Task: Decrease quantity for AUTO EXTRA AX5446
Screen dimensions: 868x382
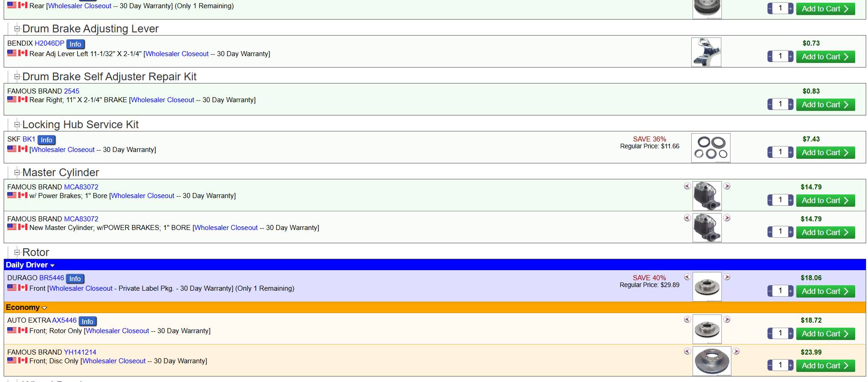Action: point(770,334)
